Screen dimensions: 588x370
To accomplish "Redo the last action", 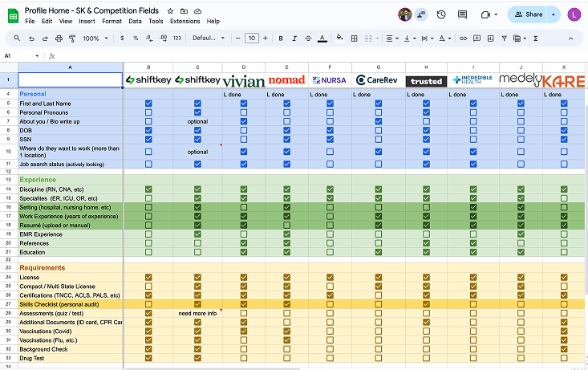I will coord(45,39).
